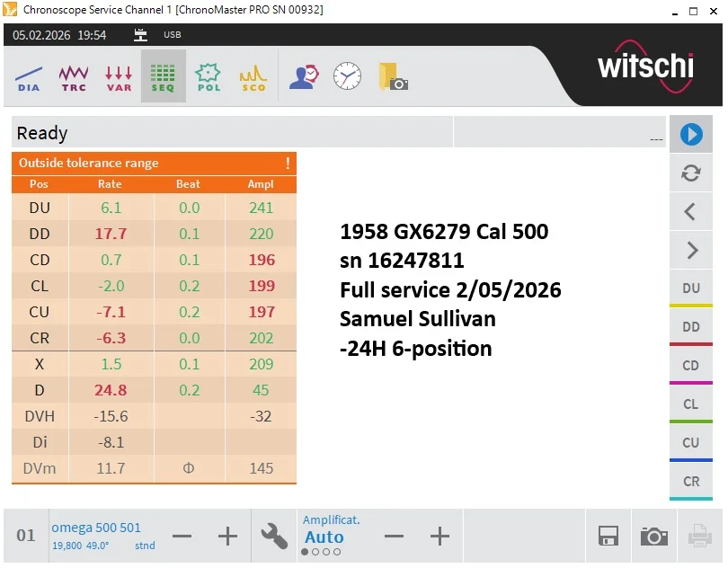728x568 pixels.
Task: Go to next position with right chevron
Action: tap(690, 251)
